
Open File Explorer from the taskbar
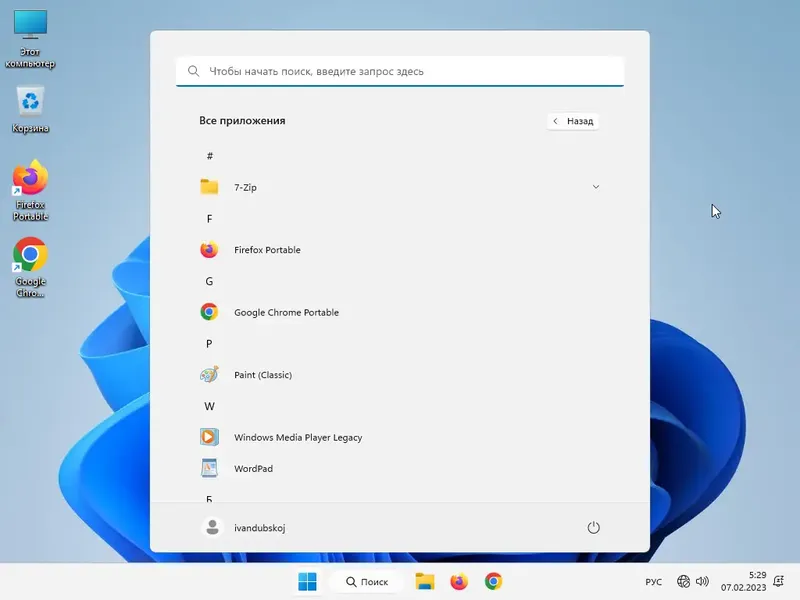(424, 581)
